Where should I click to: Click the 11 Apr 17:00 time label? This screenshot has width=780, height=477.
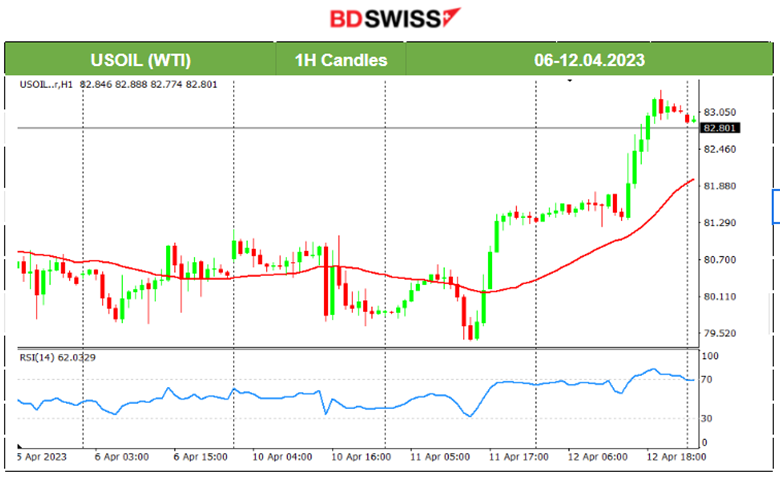click(519, 457)
